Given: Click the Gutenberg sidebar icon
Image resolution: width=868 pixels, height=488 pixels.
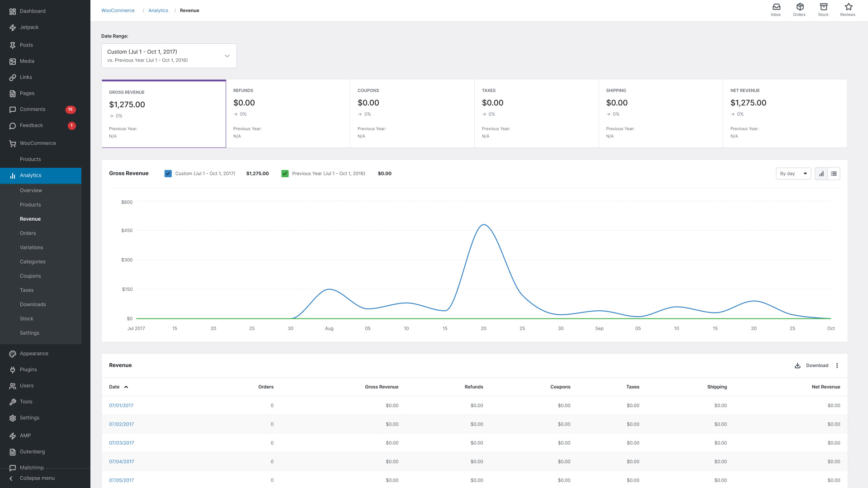Looking at the screenshot, I should click(x=13, y=452).
